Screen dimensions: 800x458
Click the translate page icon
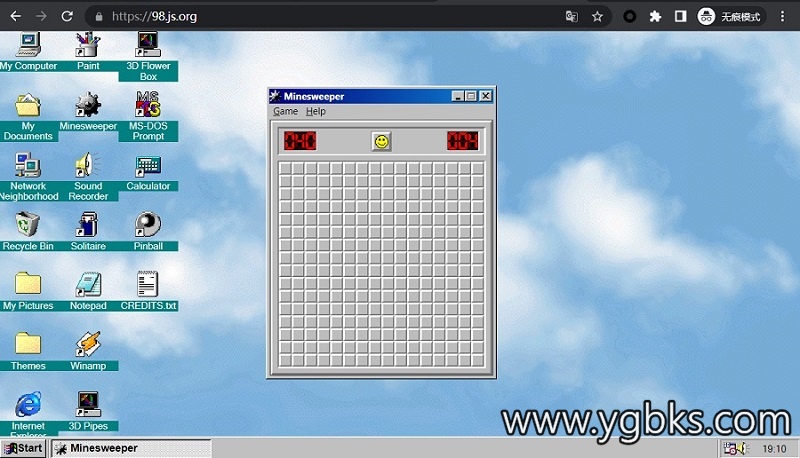(x=571, y=17)
